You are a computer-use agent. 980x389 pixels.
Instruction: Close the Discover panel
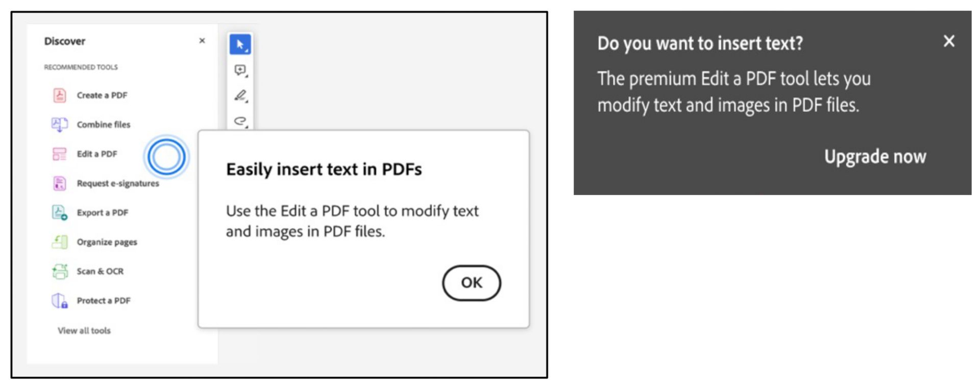tap(202, 41)
